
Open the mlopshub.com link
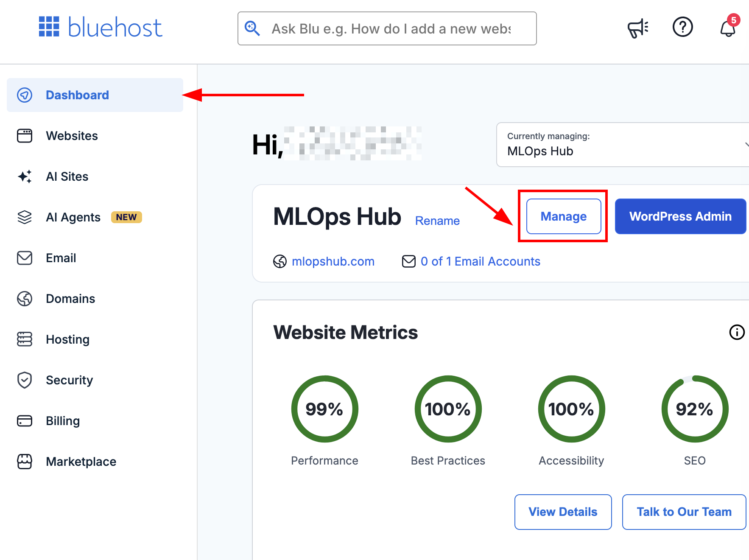(333, 261)
